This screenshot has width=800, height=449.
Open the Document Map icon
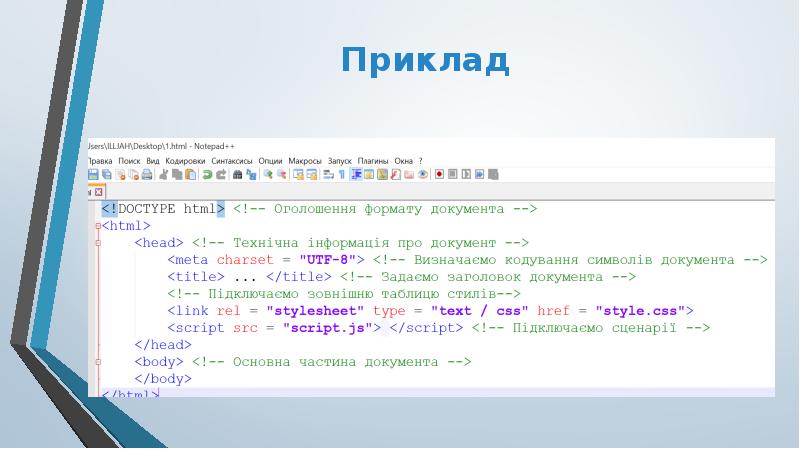382,174
